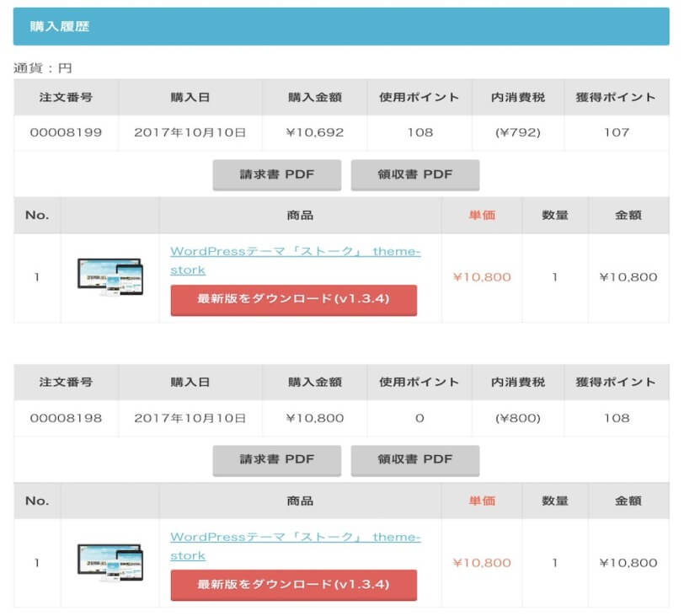Screen dimensions: 684x616
Task: Open theme-stork product link in first order
Action: pyautogui.click(x=296, y=260)
